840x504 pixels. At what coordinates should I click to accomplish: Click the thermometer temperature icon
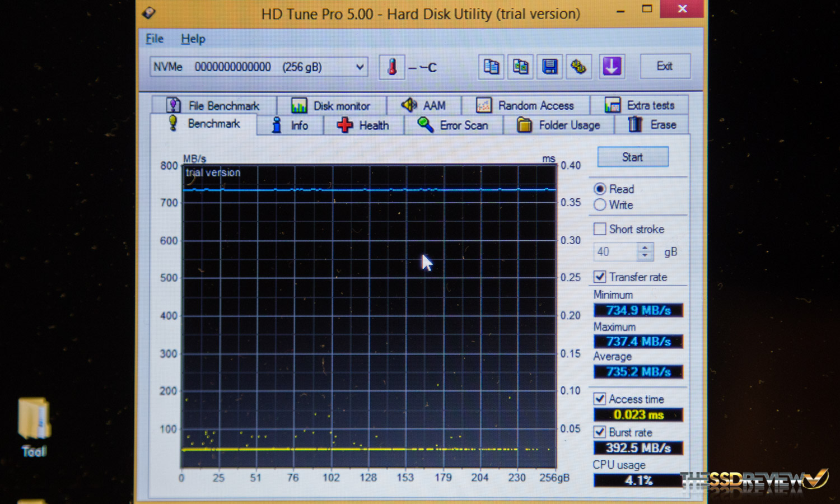392,67
